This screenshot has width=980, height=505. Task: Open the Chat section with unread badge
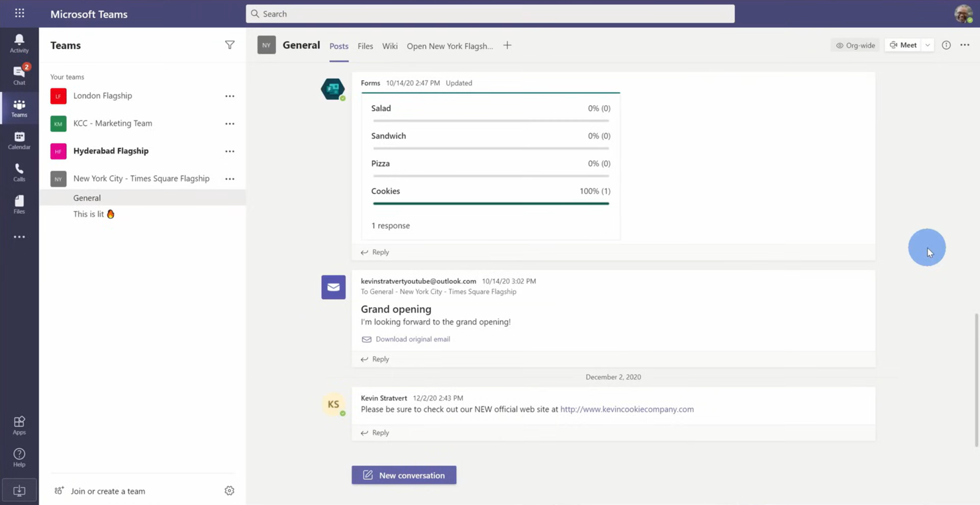click(19, 73)
